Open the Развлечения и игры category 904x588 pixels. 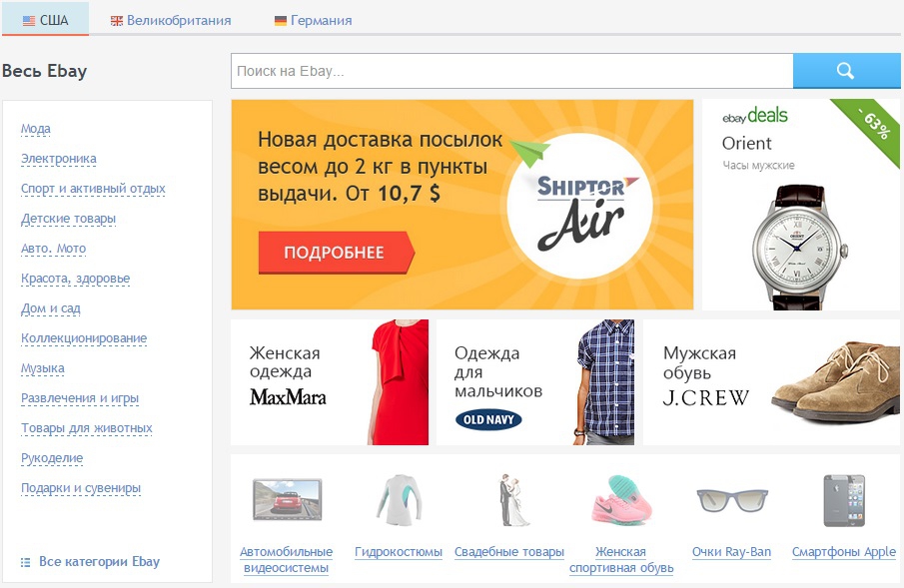click(x=80, y=398)
